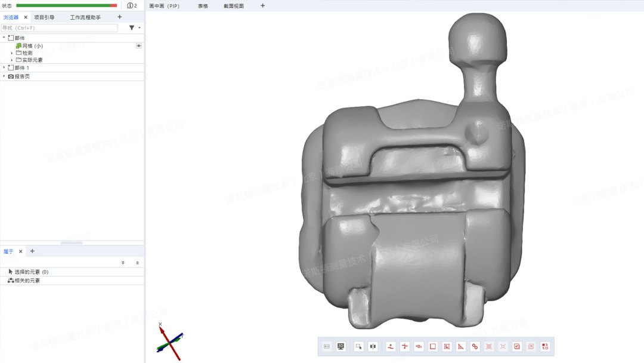Expand the 报告页 node
Screen dimensions: 644x363
(4, 76)
